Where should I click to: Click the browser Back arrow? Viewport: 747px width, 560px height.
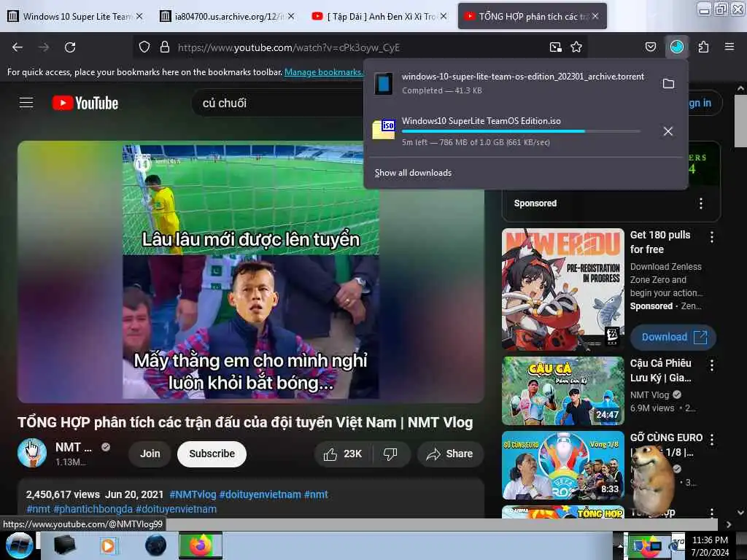(x=18, y=47)
